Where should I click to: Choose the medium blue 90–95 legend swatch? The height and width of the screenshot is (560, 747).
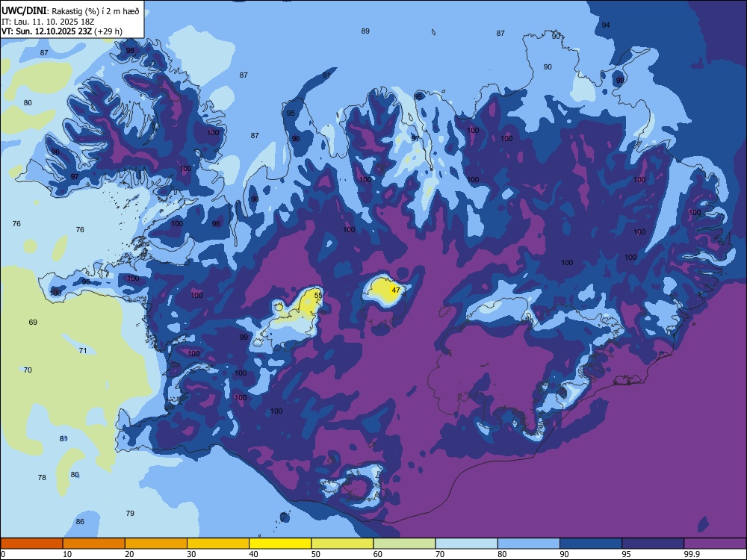tap(591, 544)
